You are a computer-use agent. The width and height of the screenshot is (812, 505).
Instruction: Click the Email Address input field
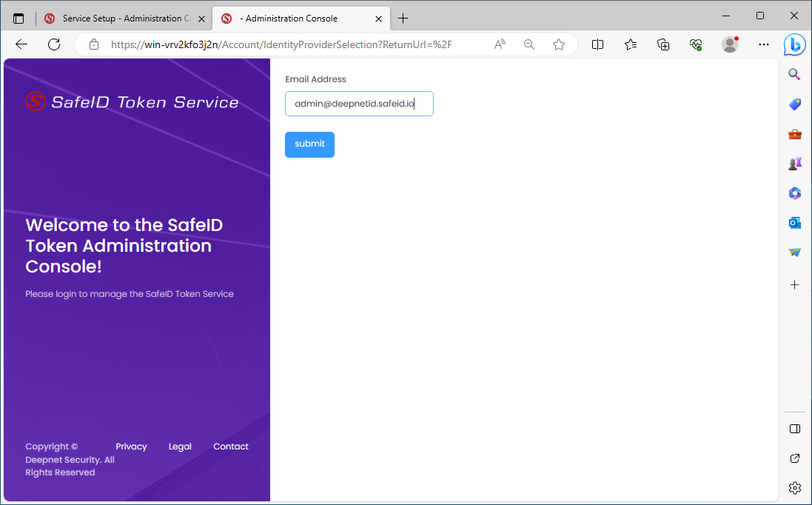click(359, 104)
